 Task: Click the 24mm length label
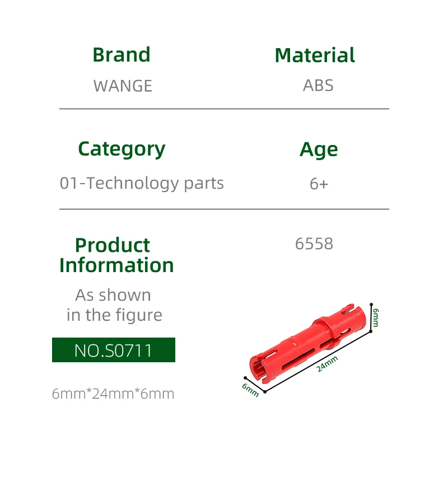pos(327,364)
